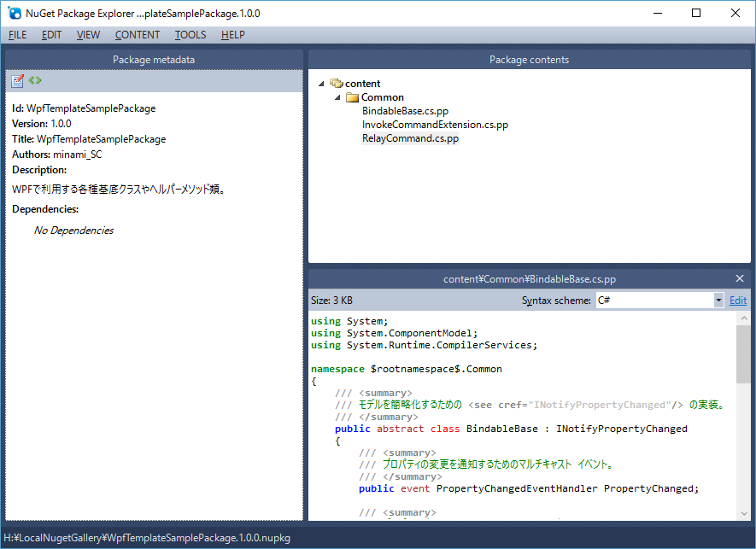Viewport: 756px width, 549px height.
Task: Click the Japanese WPF description text
Action: pos(119,190)
